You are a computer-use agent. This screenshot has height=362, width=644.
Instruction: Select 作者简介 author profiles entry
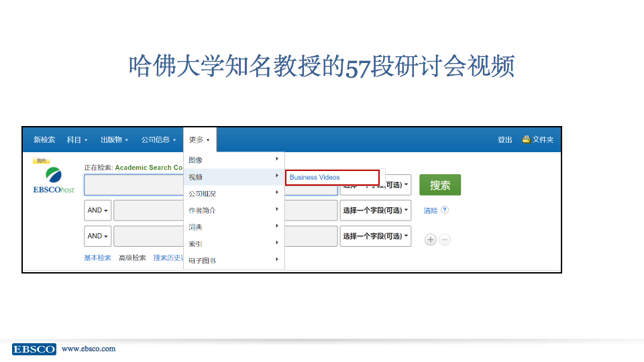pyautogui.click(x=233, y=210)
